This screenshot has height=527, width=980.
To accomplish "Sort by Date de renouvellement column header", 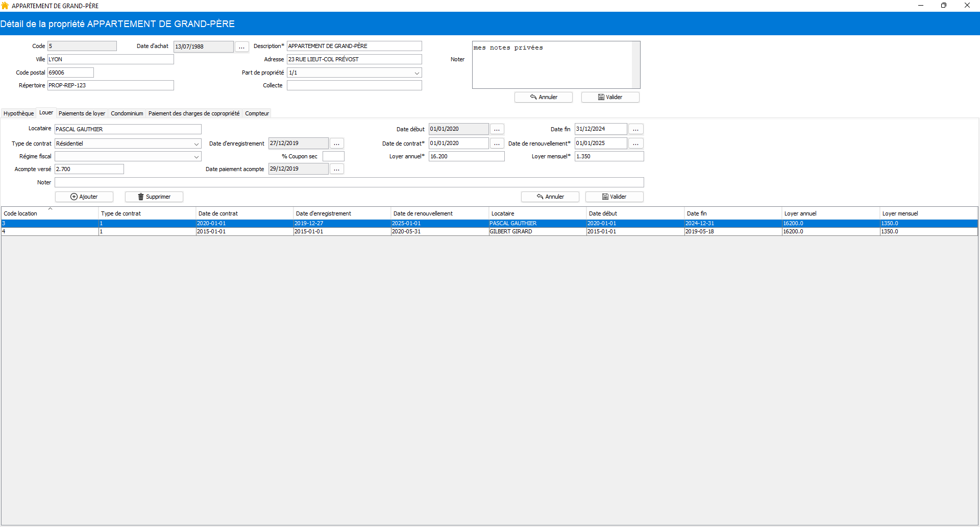I will pos(440,213).
